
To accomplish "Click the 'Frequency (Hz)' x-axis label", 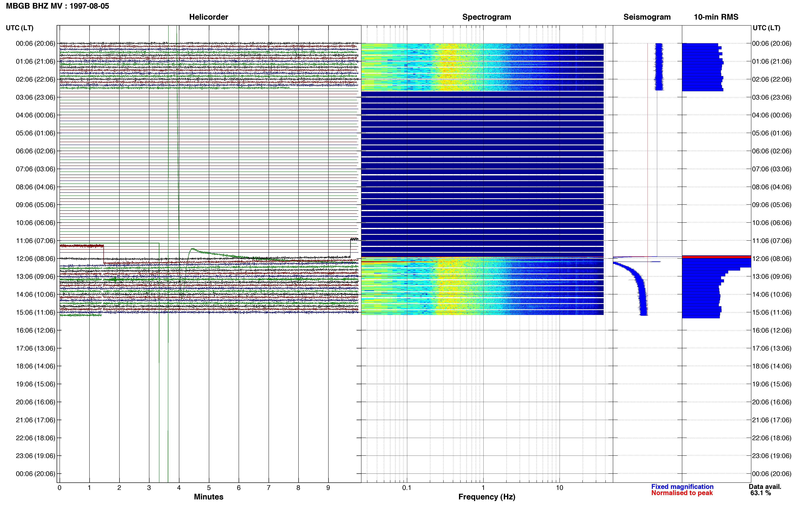I will 487,497.
